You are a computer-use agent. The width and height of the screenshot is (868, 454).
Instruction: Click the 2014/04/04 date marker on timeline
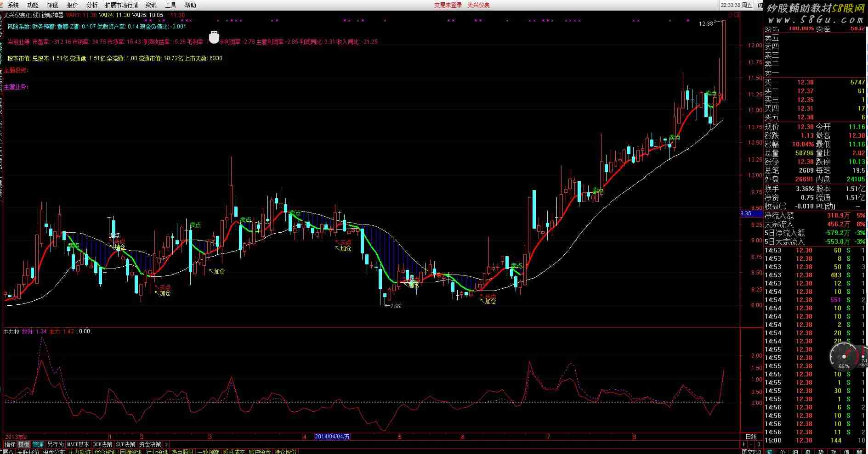click(x=332, y=437)
